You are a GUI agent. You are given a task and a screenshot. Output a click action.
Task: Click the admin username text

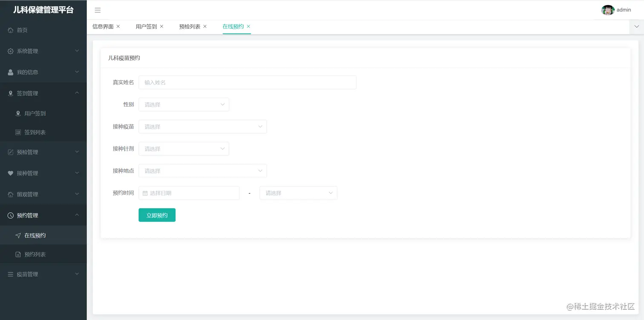pos(624,10)
